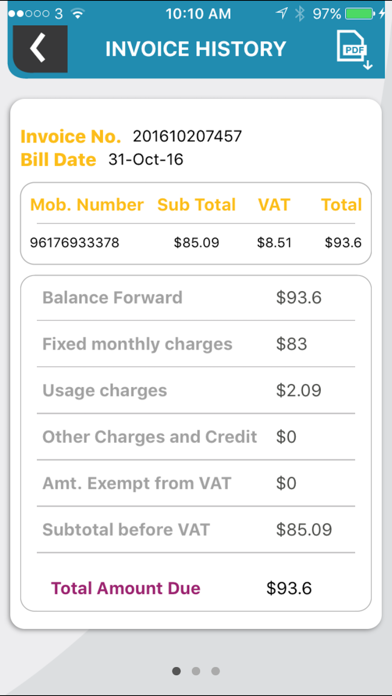The width and height of the screenshot is (392, 696).
Task: Tap the back arrow button
Action: point(40,49)
